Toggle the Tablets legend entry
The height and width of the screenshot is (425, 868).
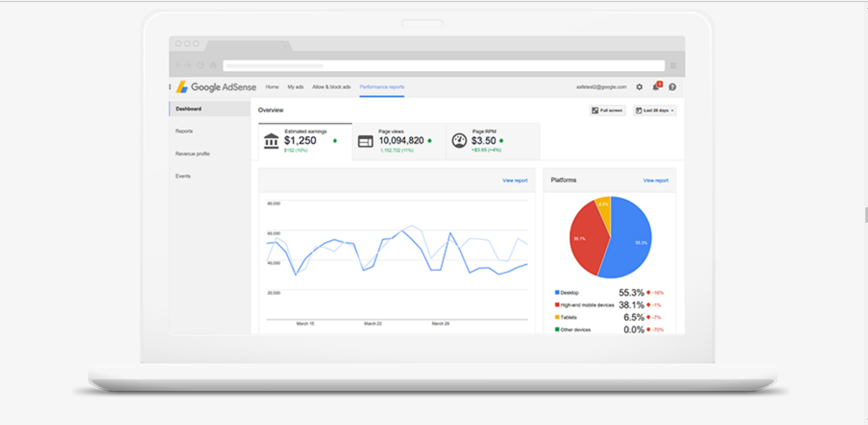point(568,316)
